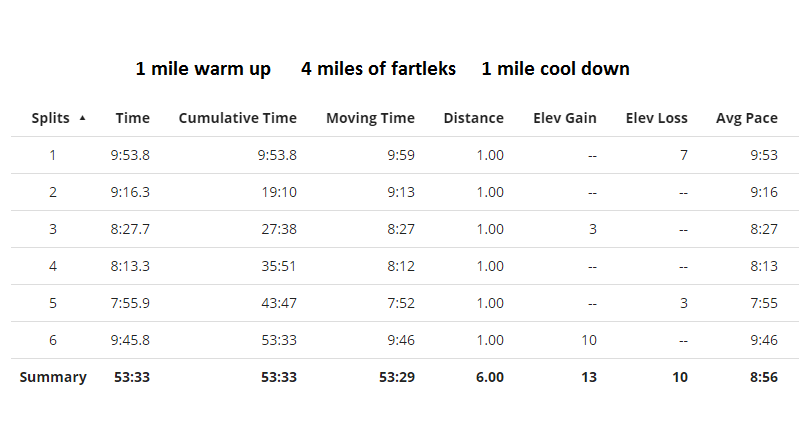Viewport: 800px width, 433px height.
Task: Click the 1 mile cool down heading
Action: tap(556, 69)
